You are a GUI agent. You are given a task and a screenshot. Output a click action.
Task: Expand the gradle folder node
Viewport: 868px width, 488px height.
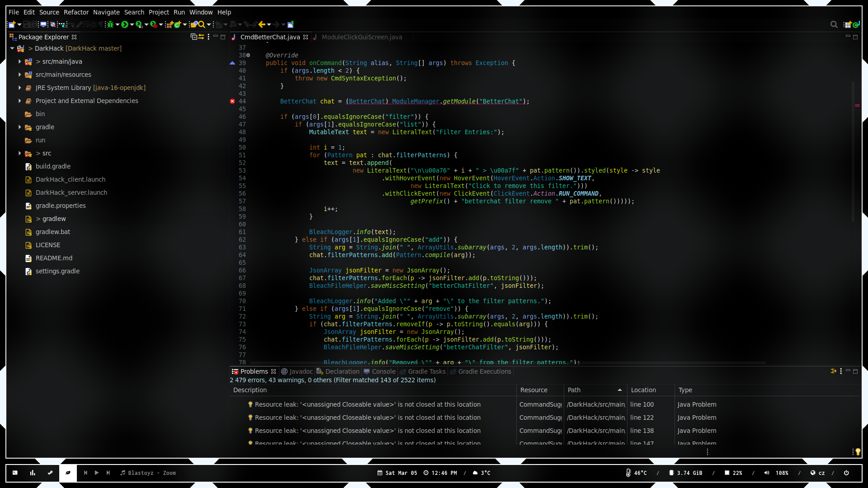(x=20, y=127)
